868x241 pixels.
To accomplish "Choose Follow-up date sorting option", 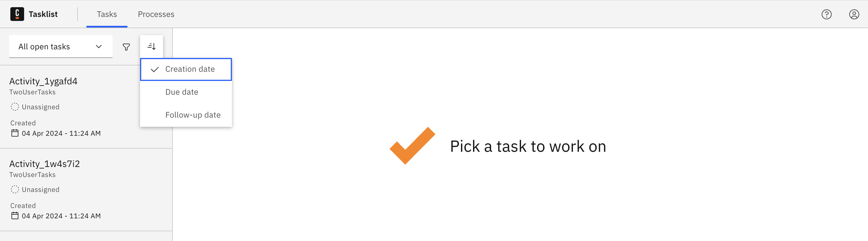I will pos(193,115).
